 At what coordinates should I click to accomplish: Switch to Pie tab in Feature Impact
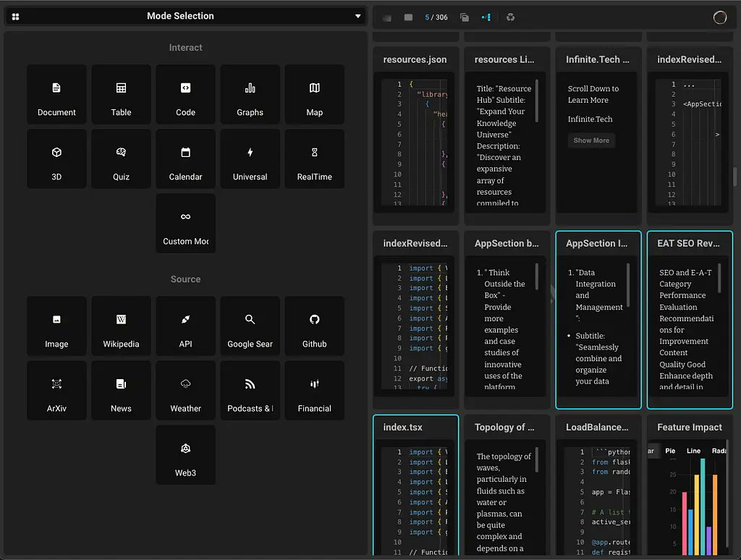670,451
